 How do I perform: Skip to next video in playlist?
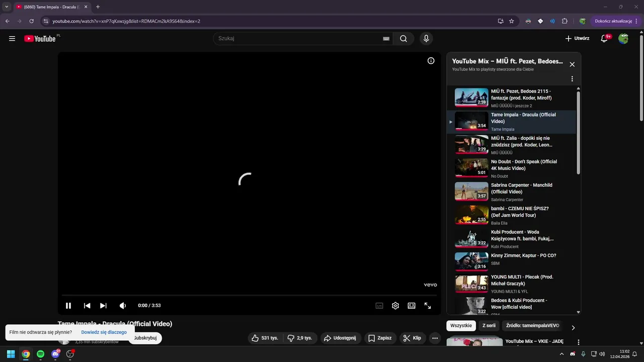[103, 306]
